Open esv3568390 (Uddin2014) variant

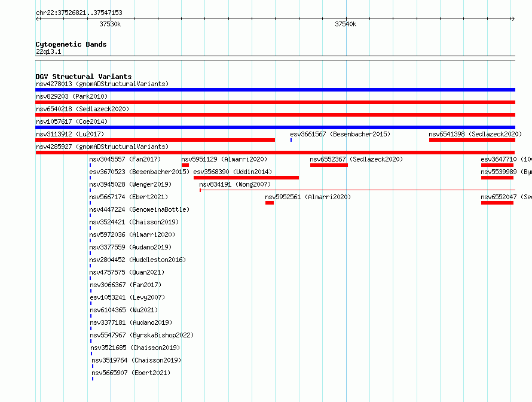click(233, 172)
